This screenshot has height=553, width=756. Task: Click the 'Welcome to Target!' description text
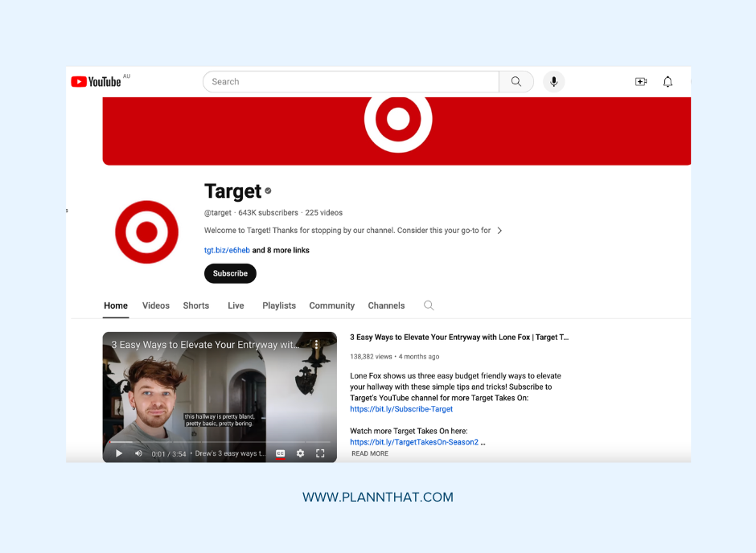pos(347,230)
